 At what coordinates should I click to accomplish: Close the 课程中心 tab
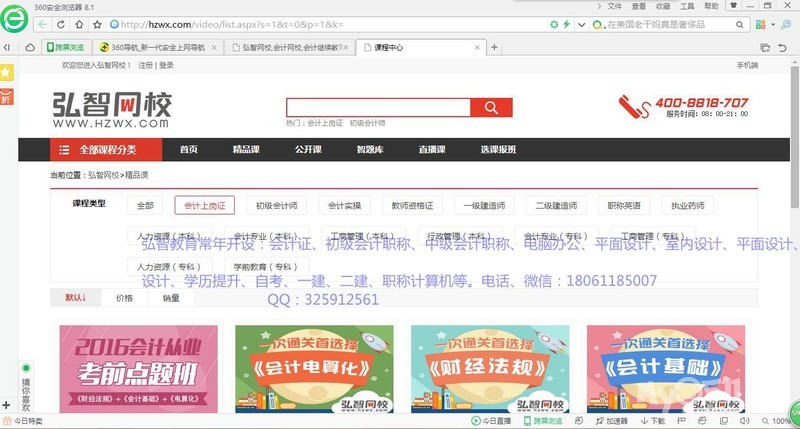477,47
